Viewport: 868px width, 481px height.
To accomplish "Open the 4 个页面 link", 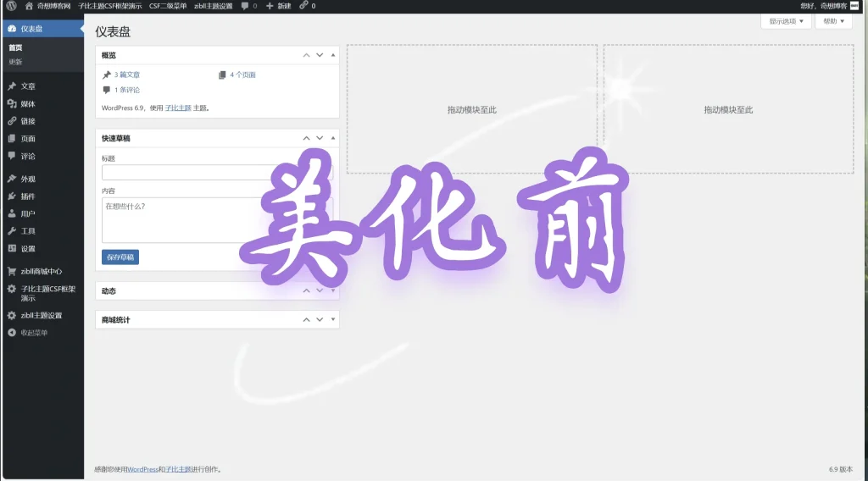I will 242,75.
